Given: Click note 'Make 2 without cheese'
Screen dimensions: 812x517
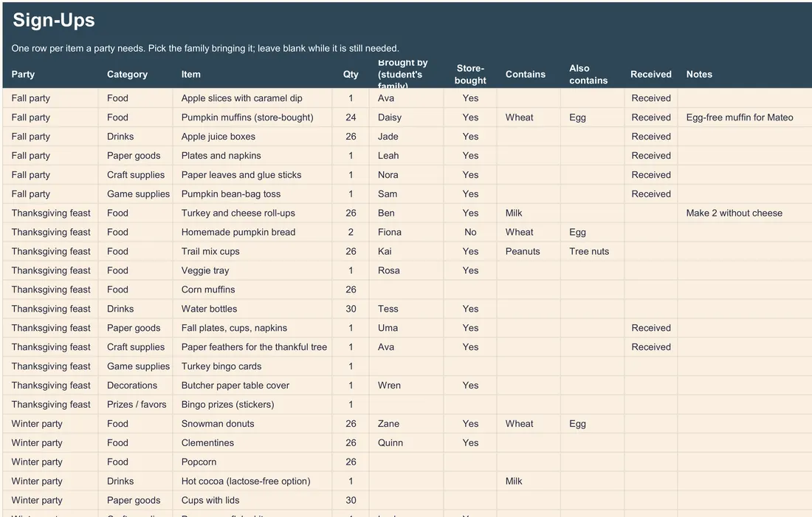Looking at the screenshot, I should (x=744, y=213).
